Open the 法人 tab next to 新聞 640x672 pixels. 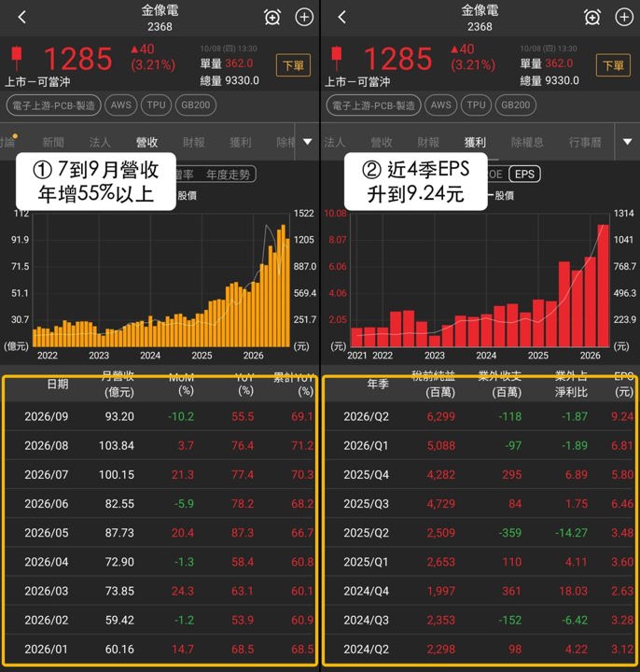pyautogui.click(x=100, y=142)
